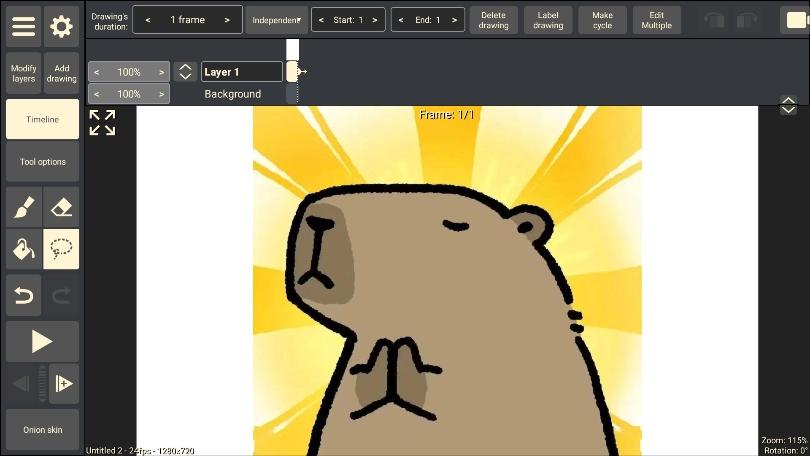Increase the drawing's duration with right arrow

pos(227,20)
